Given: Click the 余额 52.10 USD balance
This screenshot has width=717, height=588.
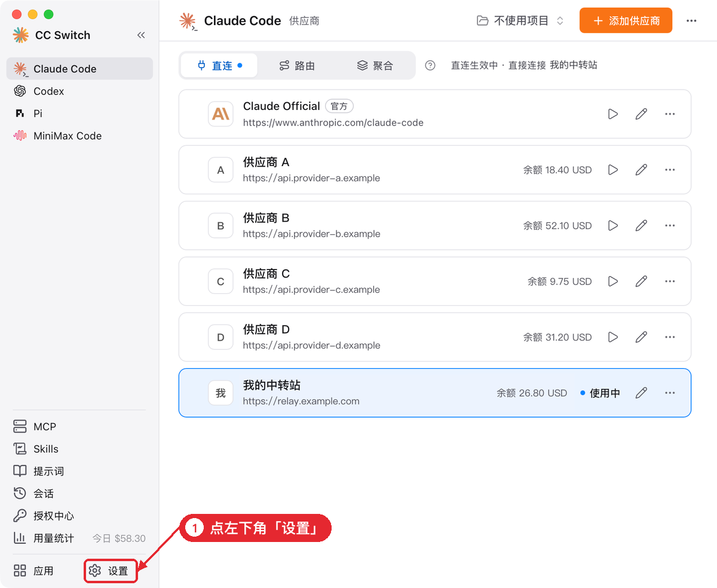Looking at the screenshot, I should pos(557,226).
